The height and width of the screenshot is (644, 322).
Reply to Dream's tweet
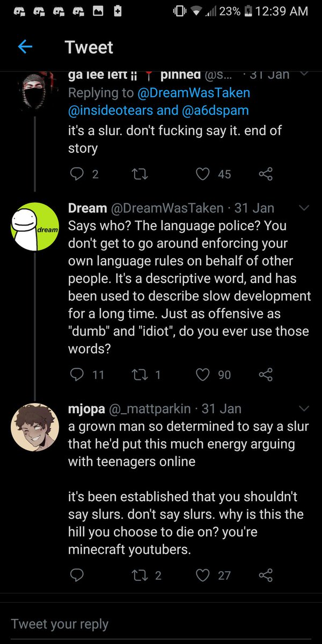tap(77, 374)
